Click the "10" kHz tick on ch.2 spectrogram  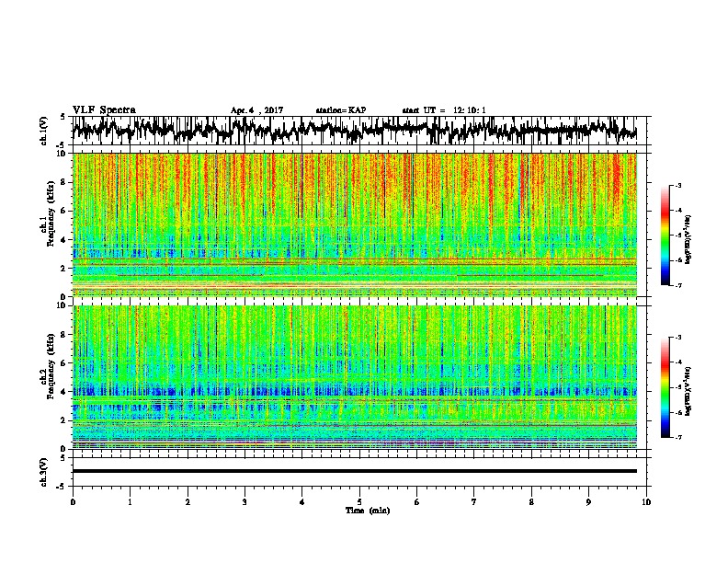[63, 305]
